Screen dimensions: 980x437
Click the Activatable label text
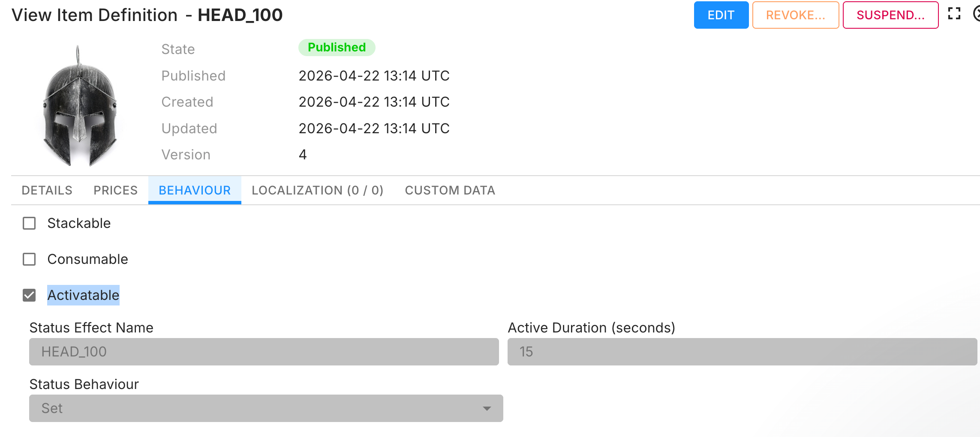click(x=83, y=295)
